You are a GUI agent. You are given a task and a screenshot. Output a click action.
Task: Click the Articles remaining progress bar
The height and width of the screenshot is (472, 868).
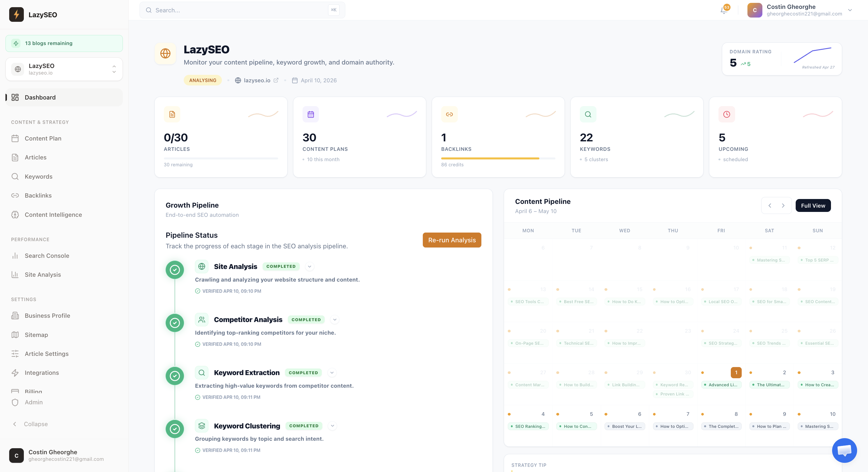221,158
